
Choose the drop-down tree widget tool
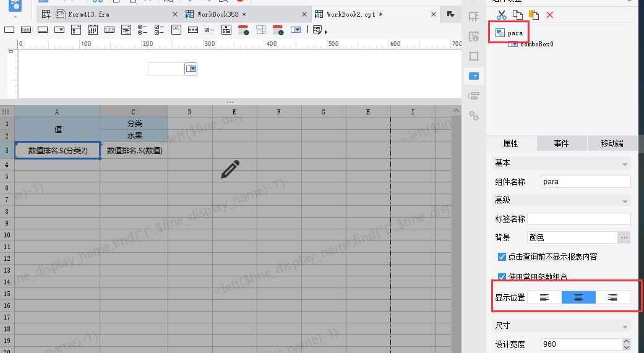click(126, 30)
